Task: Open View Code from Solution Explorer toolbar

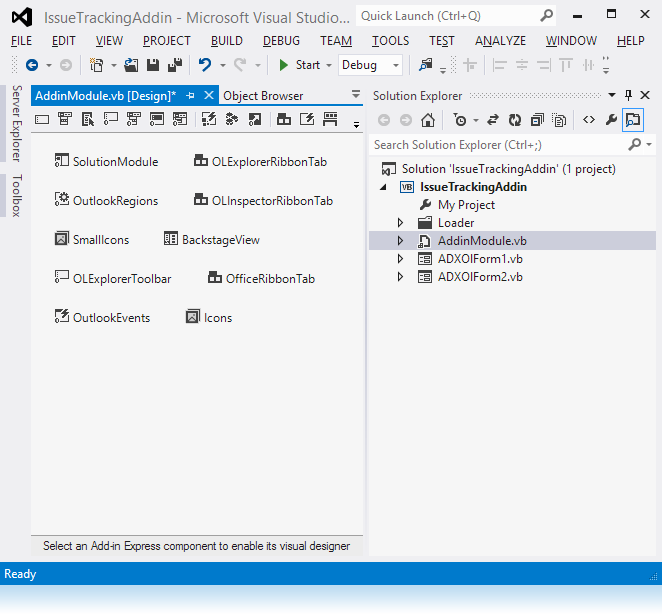Action: click(589, 120)
